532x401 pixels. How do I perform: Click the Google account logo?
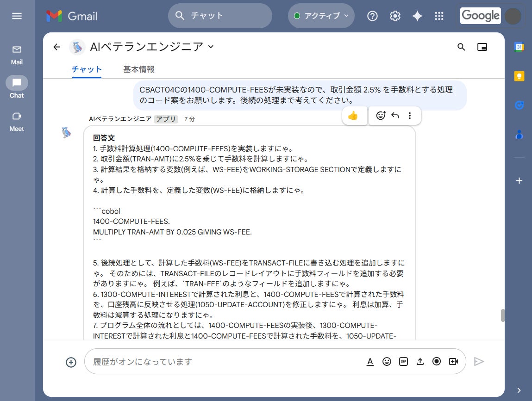pyautogui.click(x=481, y=16)
